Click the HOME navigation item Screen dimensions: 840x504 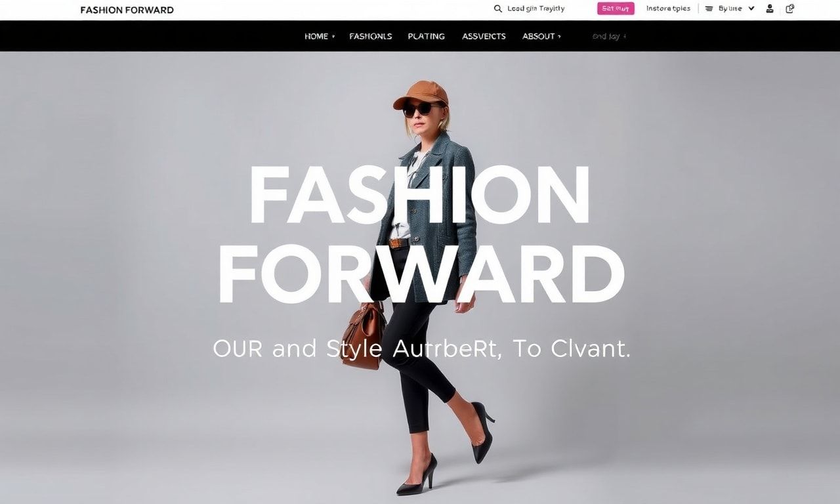316,36
